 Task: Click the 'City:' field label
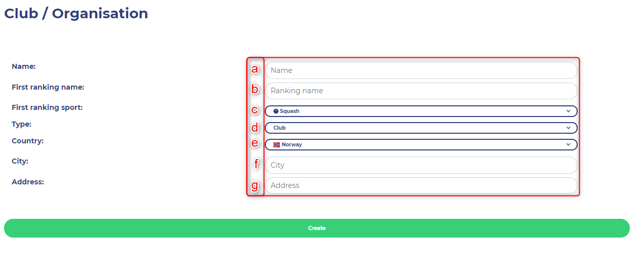coord(20,161)
